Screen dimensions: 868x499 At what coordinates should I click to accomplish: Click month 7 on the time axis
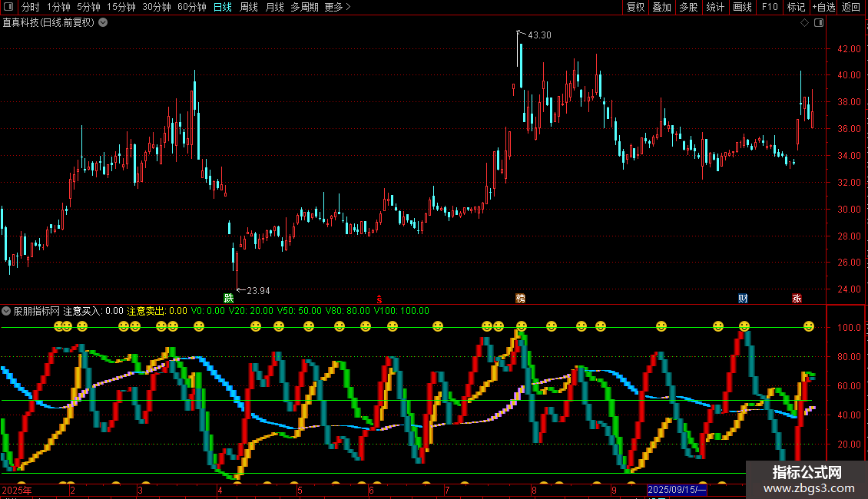(x=447, y=490)
